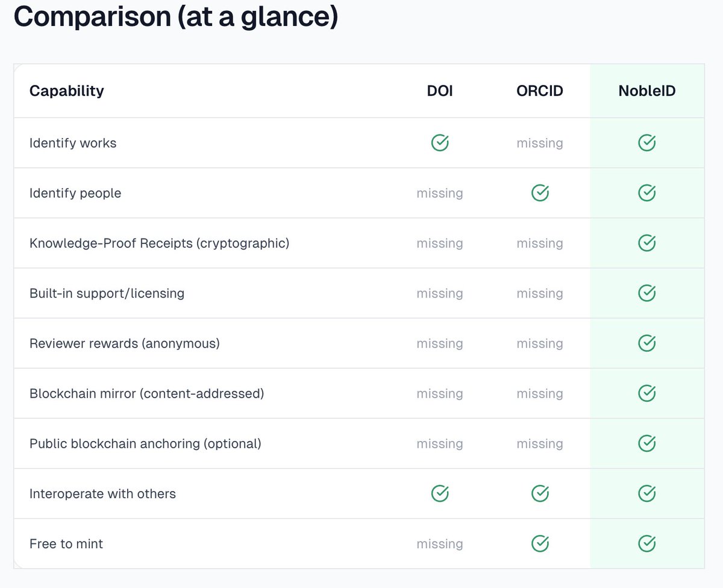723x588 pixels.
Task: Click ORCID missing cell for Knowledge-Proof Receipts
Action: pyautogui.click(x=540, y=243)
